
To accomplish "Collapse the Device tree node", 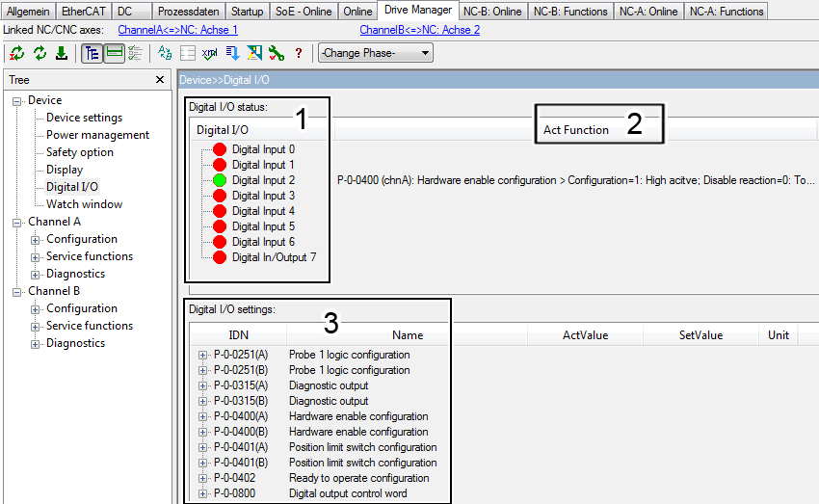I will click(16, 101).
